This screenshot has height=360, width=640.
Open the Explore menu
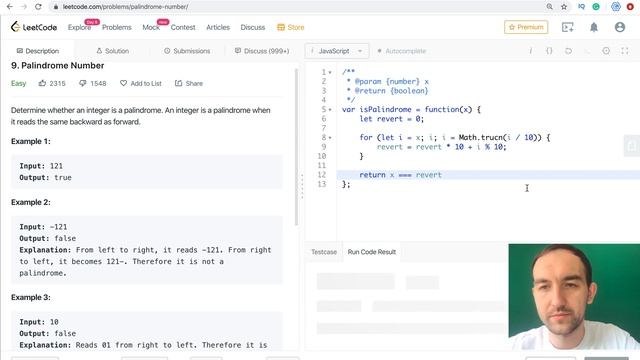79,27
